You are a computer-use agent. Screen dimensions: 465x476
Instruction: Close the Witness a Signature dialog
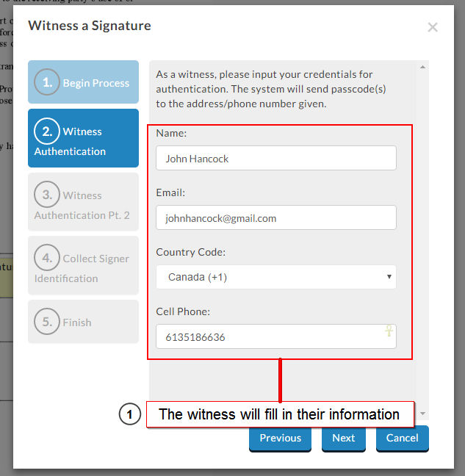coord(433,27)
